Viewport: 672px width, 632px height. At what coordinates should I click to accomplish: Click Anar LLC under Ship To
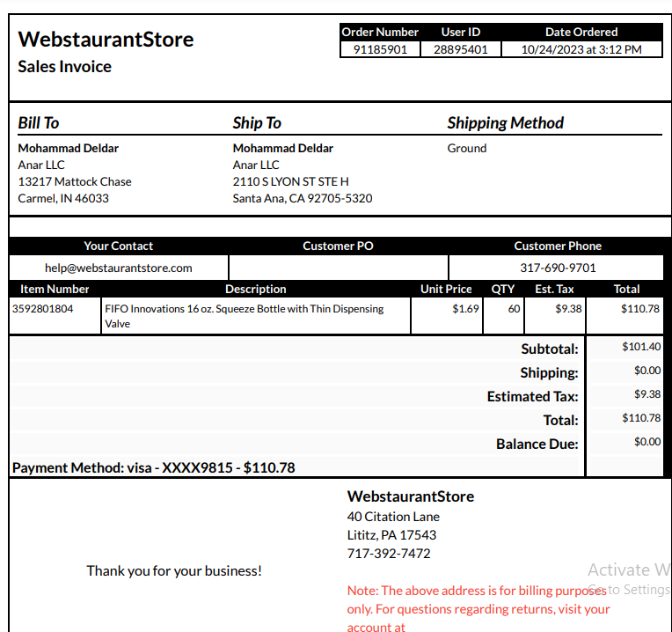[256, 165]
